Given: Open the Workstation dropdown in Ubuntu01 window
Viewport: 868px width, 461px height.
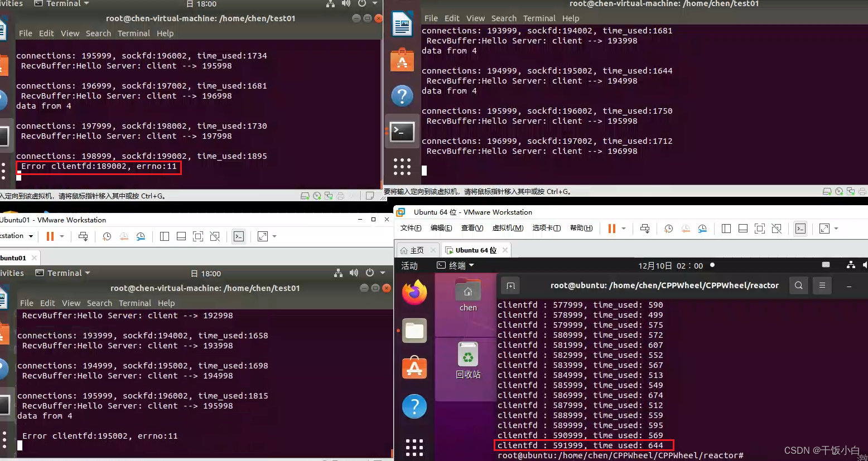Looking at the screenshot, I should 17,236.
